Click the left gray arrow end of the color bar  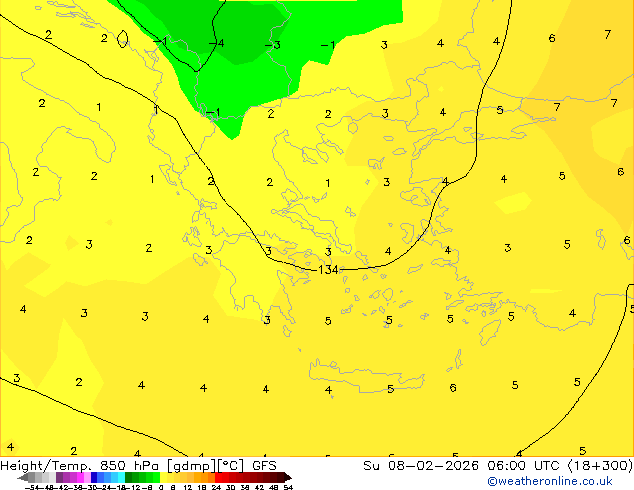[x=23, y=478]
